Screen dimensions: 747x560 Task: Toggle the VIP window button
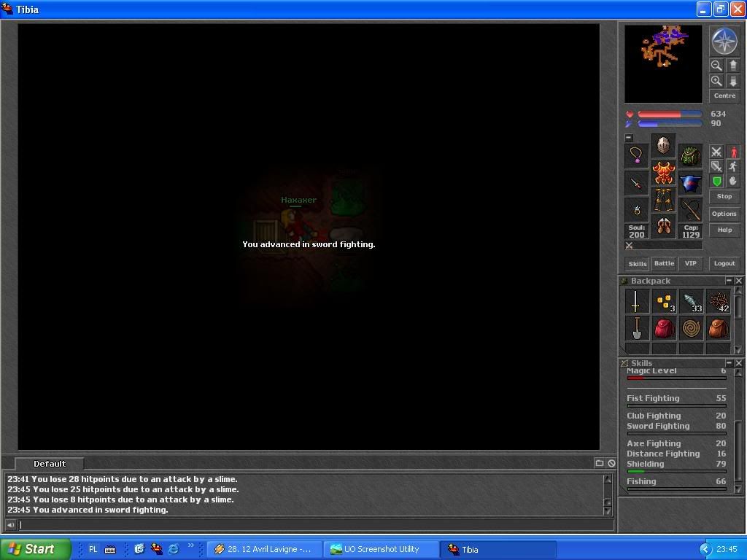point(690,263)
